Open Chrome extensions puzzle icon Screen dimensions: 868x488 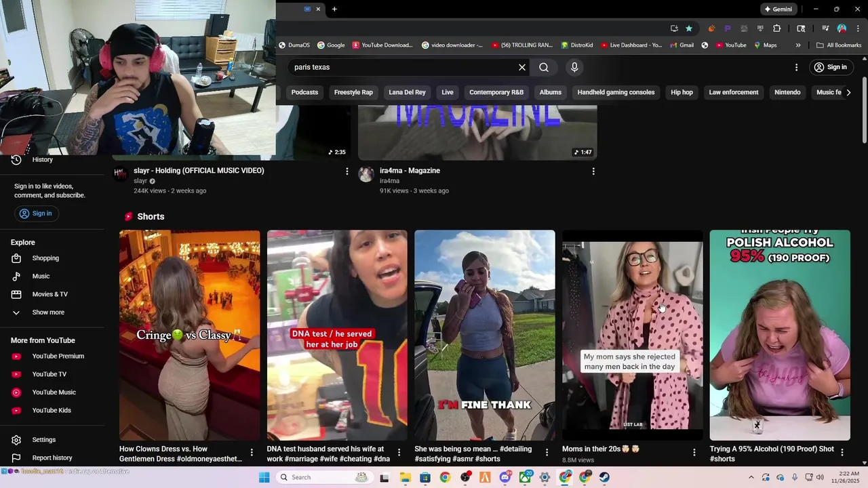pos(777,28)
